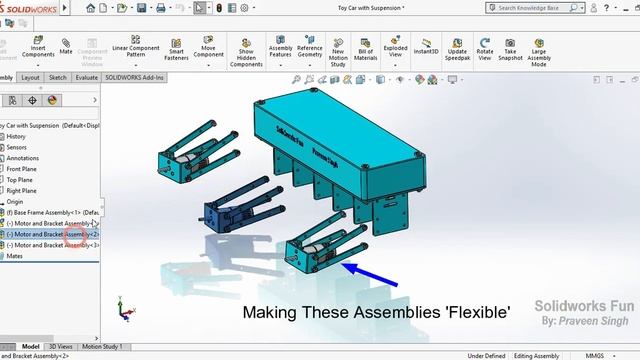Viewport: 640px width, 360px height.
Task: Click the Rebuild traffic light icon
Action: click(x=219, y=8)
